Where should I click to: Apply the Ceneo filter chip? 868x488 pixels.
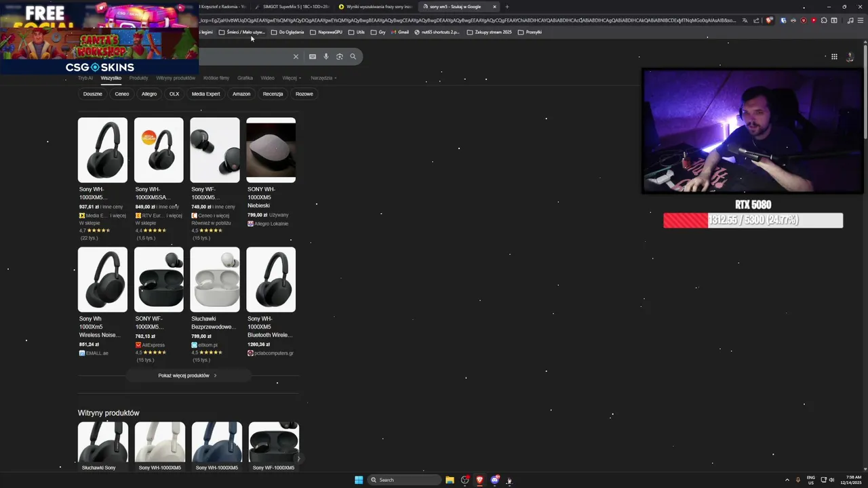[x=122, y=94]
